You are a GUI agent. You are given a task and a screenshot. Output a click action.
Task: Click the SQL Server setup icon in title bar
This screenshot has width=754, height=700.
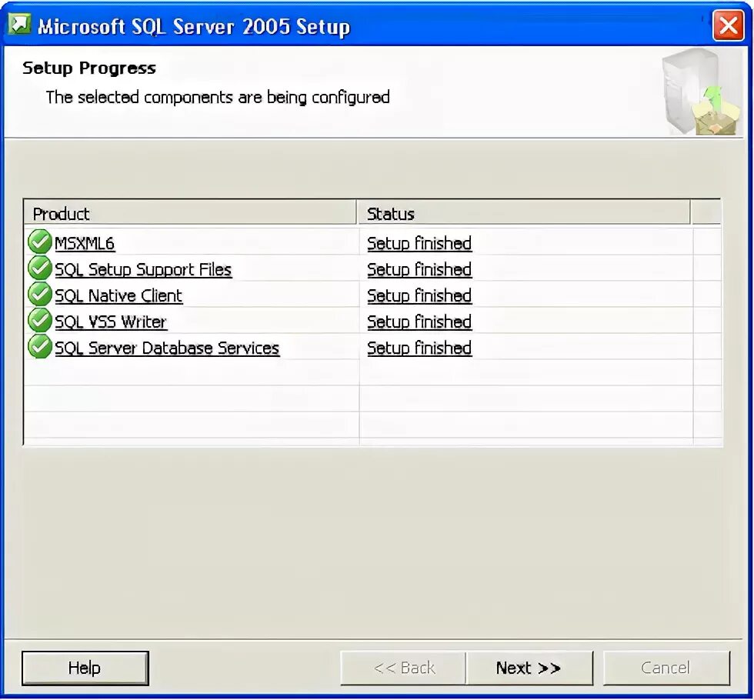pyautogui.click(x=20, y=24)
